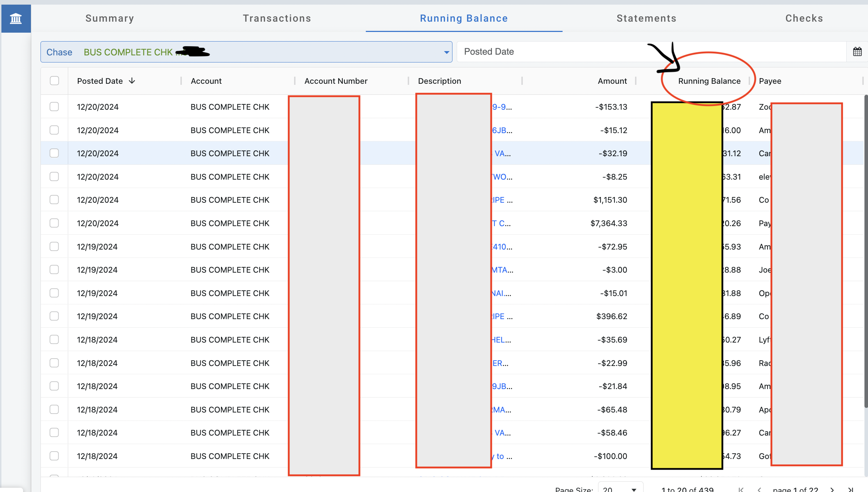Click the bank building icon
Image resolution: width=868 pixels, height=492 pixels.
click(x=16, y=18)
